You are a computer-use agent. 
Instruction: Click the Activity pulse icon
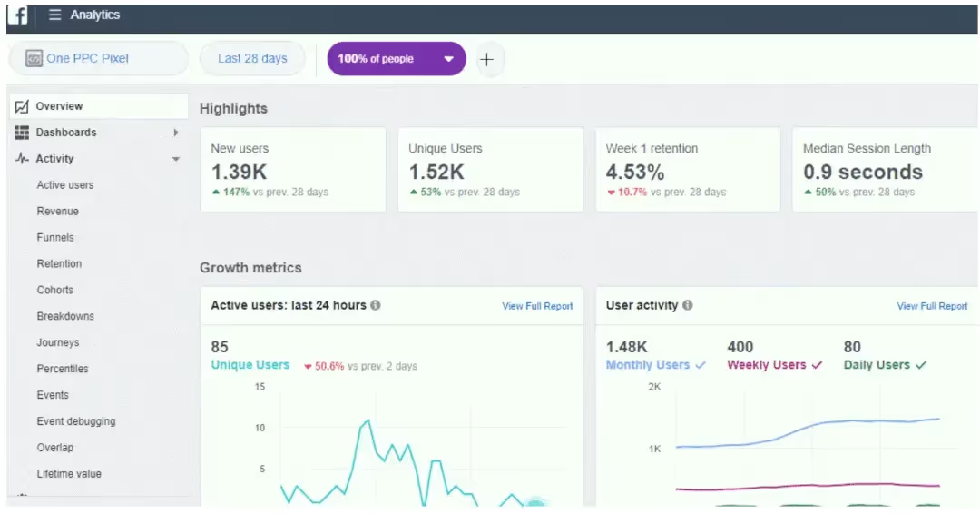(23, 159)
